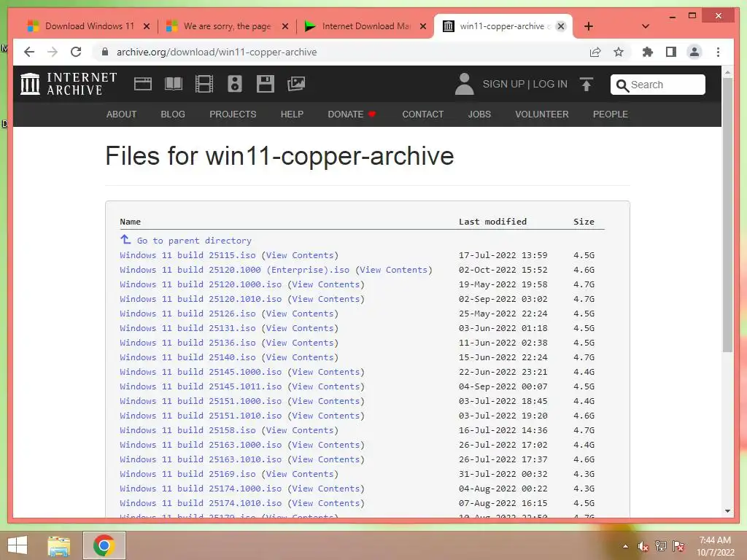The width and height of the screenshot is (747, 560).
Task: Open the PROJECTS menu item
Action: pyautogui.click(x=233, y=114)
